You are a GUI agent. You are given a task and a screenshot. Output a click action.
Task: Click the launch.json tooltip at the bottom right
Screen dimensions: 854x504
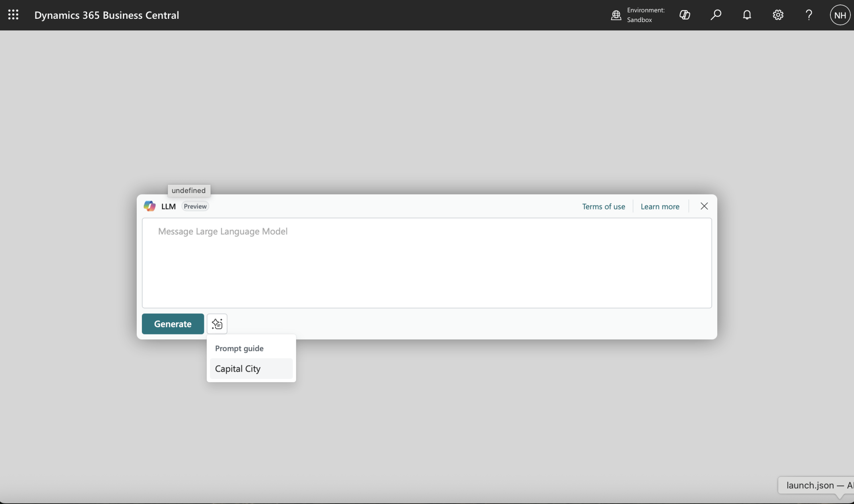[818, 485]
